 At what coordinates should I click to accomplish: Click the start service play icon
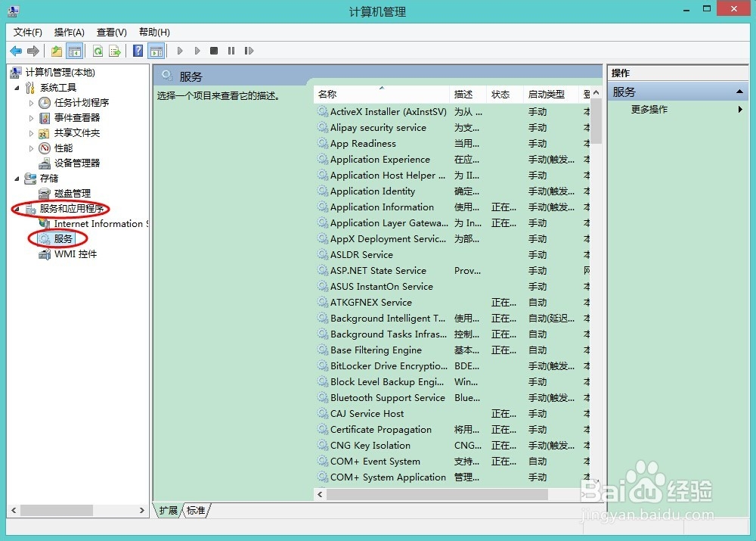(x=179, y=51)
